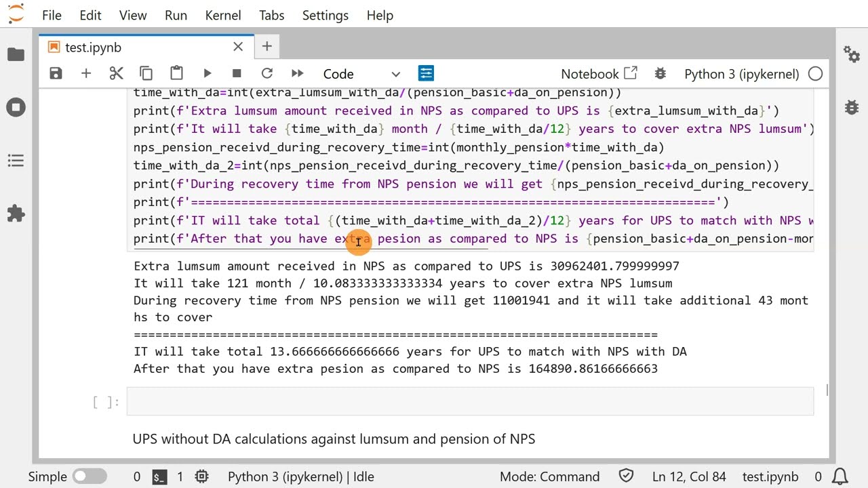Click output 'After that you have extra pesion'
This screenshot has height=488, width=868.
point(395,369)
